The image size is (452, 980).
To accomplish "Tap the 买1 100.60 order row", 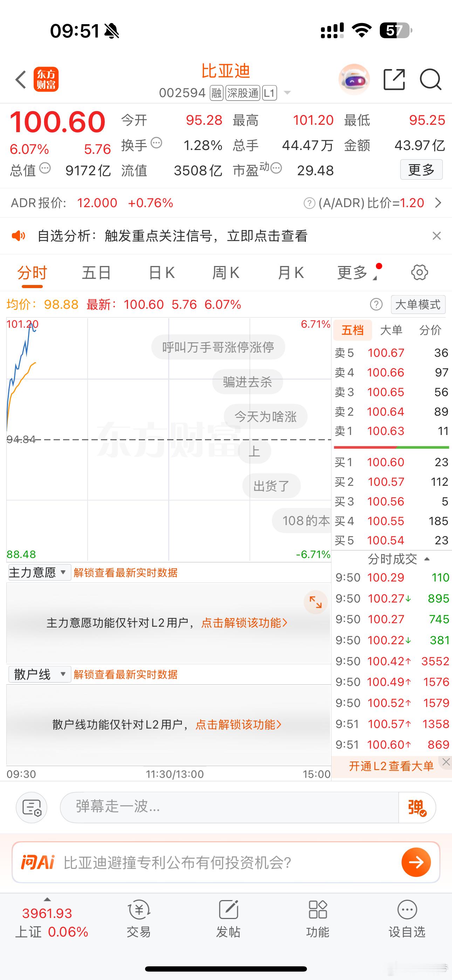I will [x=391, y=462].
